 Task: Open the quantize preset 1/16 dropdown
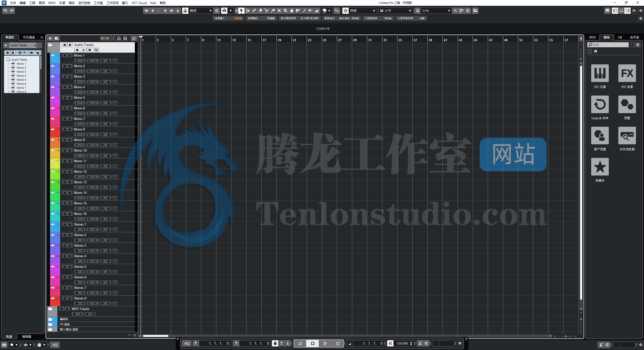(x=436, y=11)
